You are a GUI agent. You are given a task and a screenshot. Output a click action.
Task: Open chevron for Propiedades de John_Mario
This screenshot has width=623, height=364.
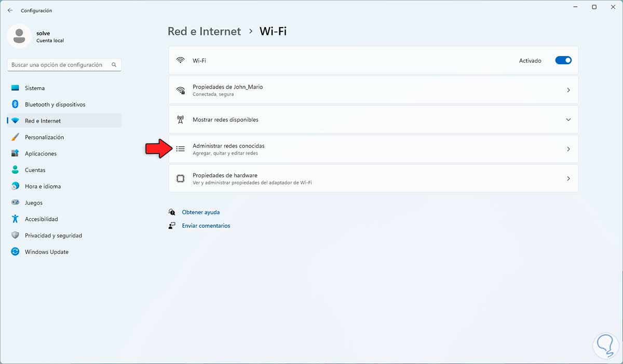(568, 90)
